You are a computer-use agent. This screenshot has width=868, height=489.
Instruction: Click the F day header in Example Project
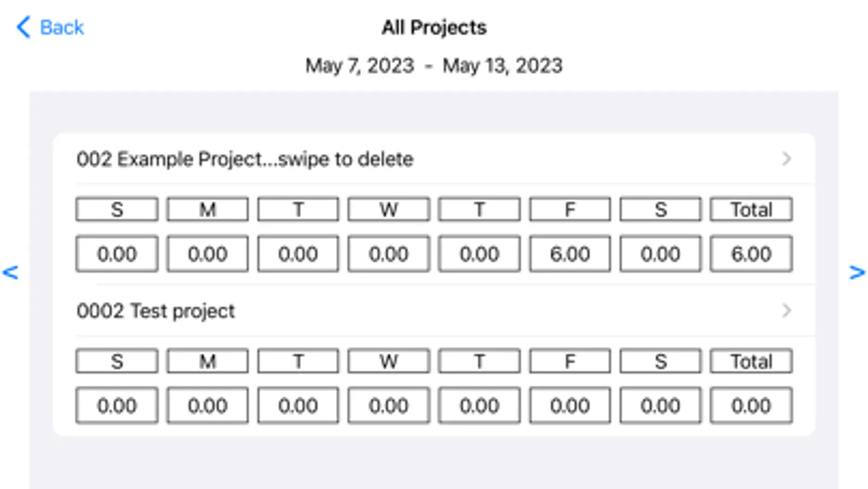pos(569,210)
